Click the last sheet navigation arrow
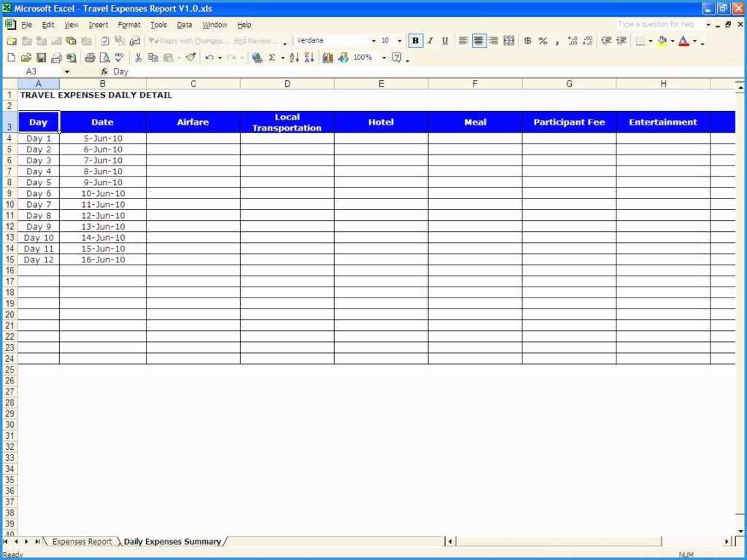 pyautogui.click(x=37, y=542)
